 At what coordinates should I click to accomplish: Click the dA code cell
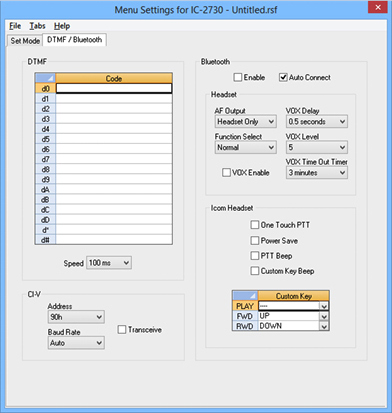pos(114,189)
